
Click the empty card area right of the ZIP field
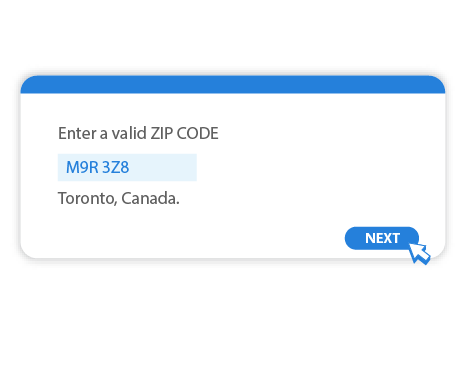point(317,167)
